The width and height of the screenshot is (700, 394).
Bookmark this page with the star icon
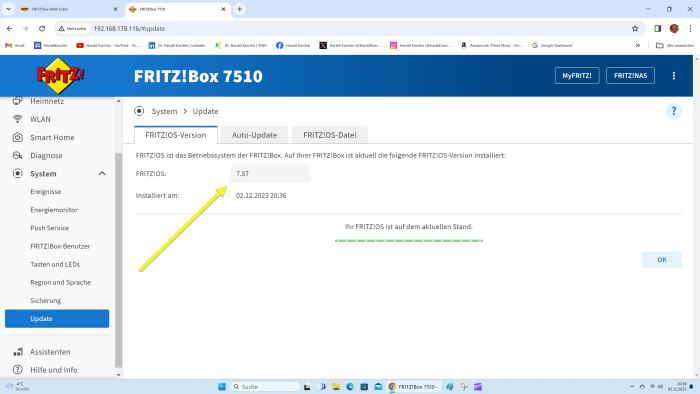(635, 29)
